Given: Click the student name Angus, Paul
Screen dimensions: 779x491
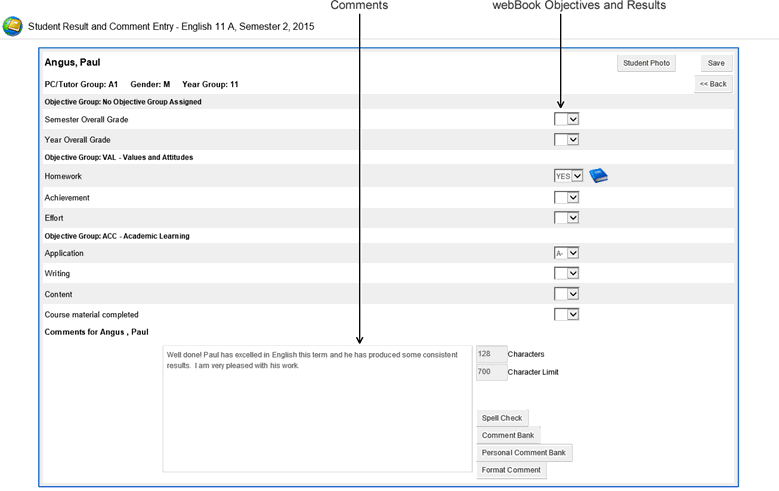Looking at the screenshot, I should (73, 62).
